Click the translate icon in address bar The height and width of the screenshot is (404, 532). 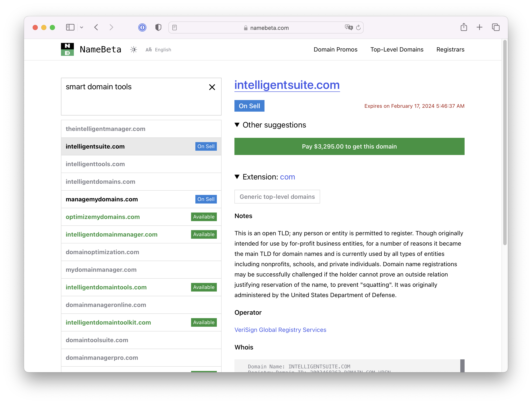[348, 27]
